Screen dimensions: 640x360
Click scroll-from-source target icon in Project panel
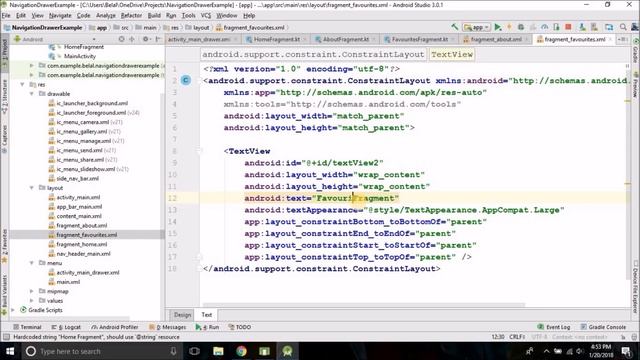pyautogui.click(x=121, y=39)
